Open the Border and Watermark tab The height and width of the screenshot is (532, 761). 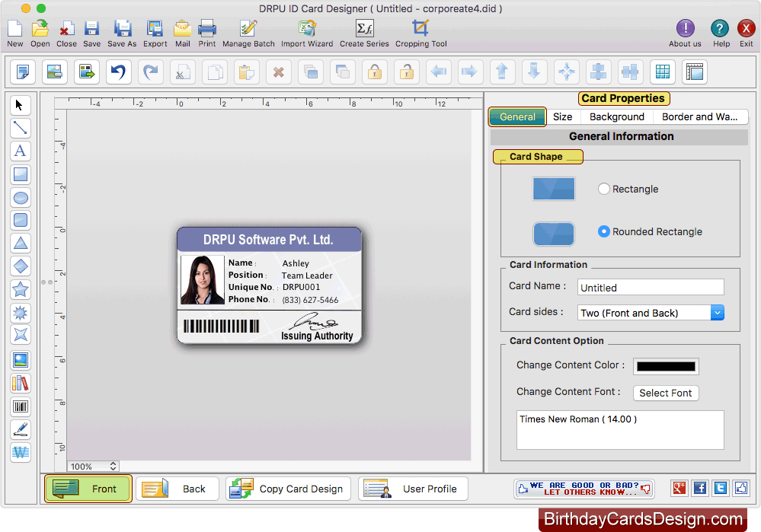[x=699, y=117]
